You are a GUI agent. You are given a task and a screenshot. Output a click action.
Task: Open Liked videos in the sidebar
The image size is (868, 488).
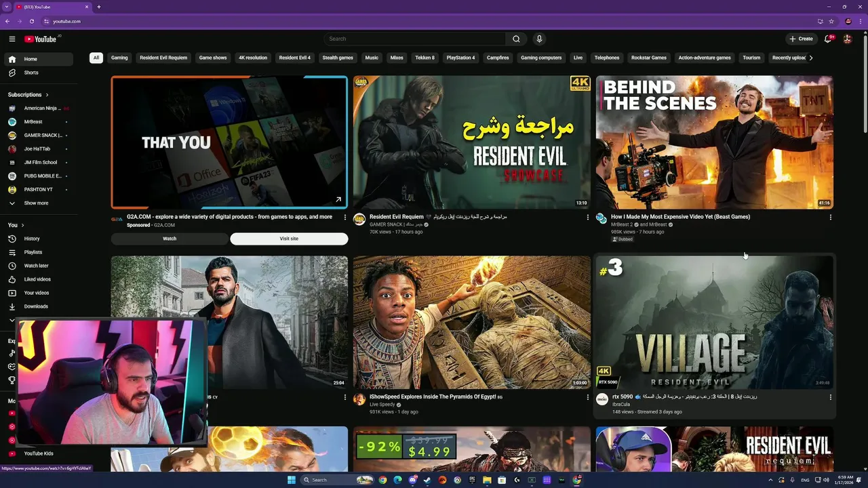40,279
